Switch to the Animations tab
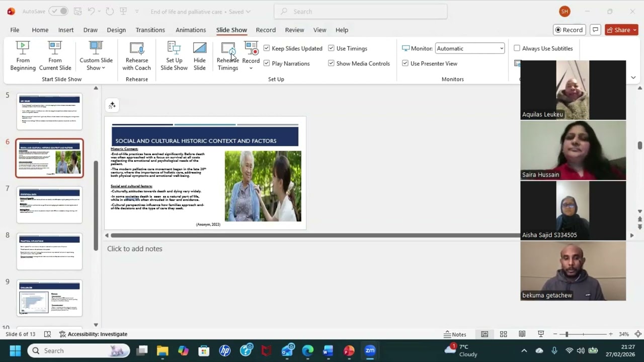Screen dimensions: 644x362 point(191,30)
